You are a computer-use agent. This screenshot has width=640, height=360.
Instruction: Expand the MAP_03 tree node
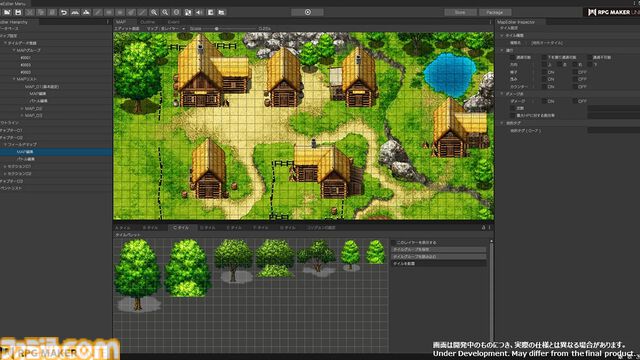coord(22,116)
